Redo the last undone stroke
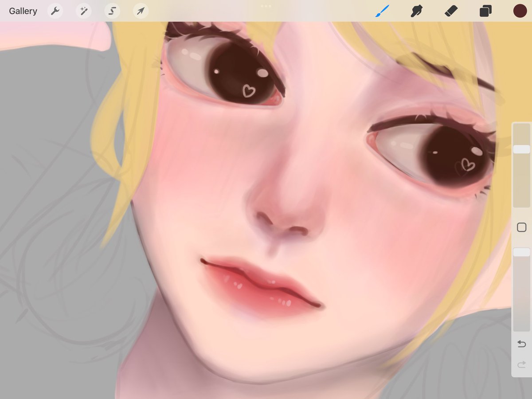Viewport: 532px width, 399px height. pyautogui.click(x=522, y=364)
